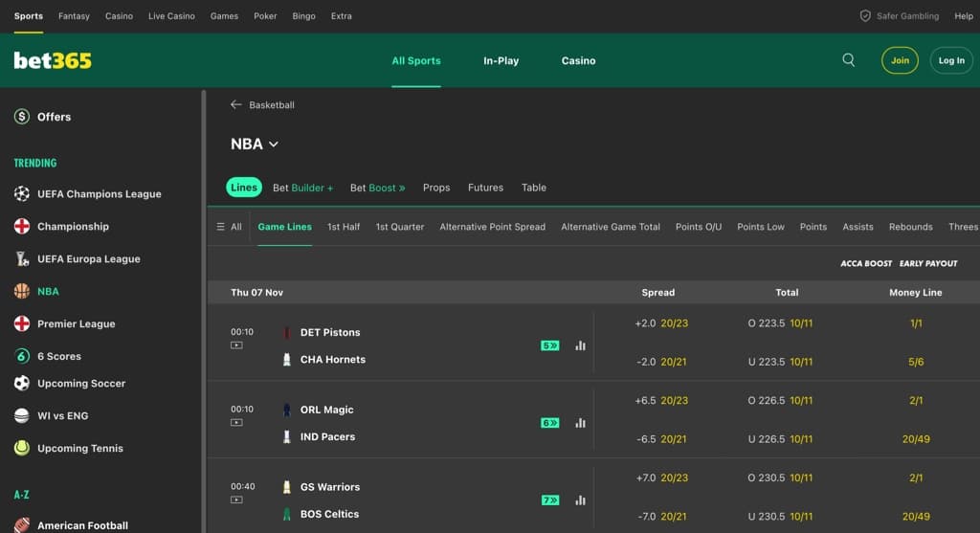This screenshot has width=980, height=533.
Task: Click the Upcoming Soccer ball icon
Action: click(22, 383)
